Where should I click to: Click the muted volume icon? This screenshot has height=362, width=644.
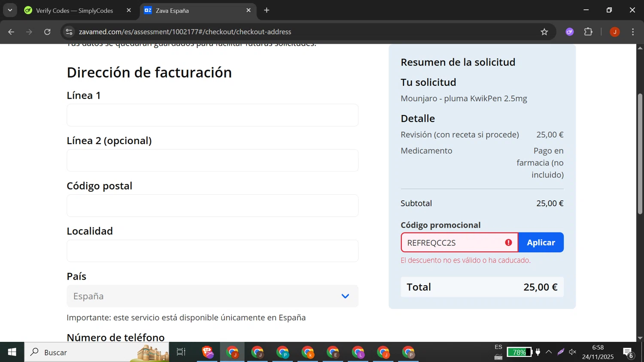click(573, 352)
